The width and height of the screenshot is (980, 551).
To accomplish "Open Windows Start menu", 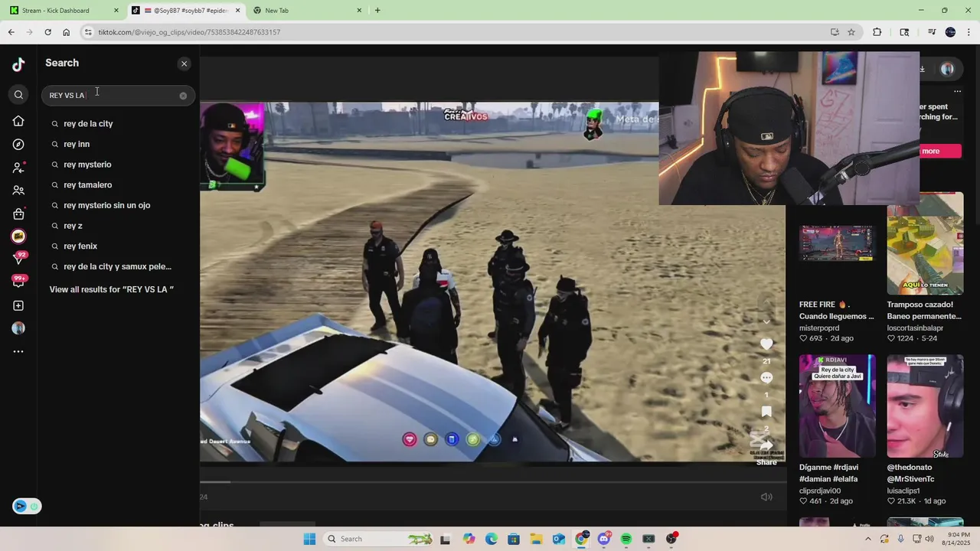I will [x=309, y=539].
